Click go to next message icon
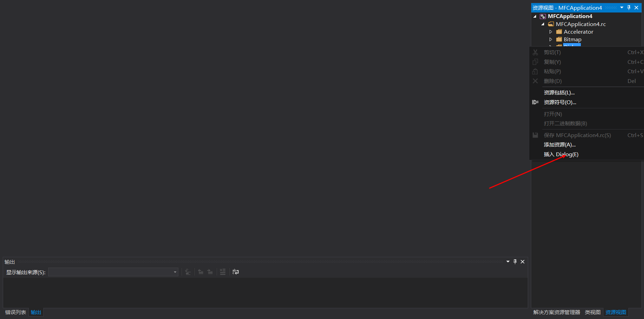Viewport: 644px width, 319px height. pos(210,272)
